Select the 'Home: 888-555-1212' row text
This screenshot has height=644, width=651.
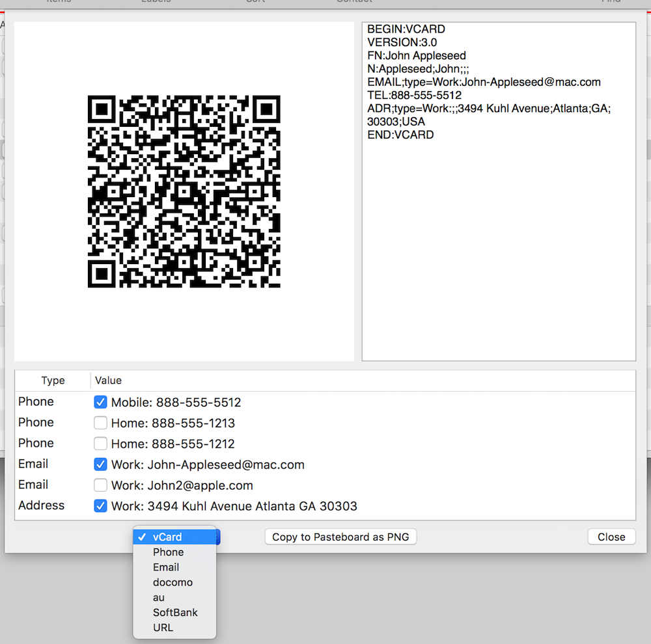coord(173,444)
